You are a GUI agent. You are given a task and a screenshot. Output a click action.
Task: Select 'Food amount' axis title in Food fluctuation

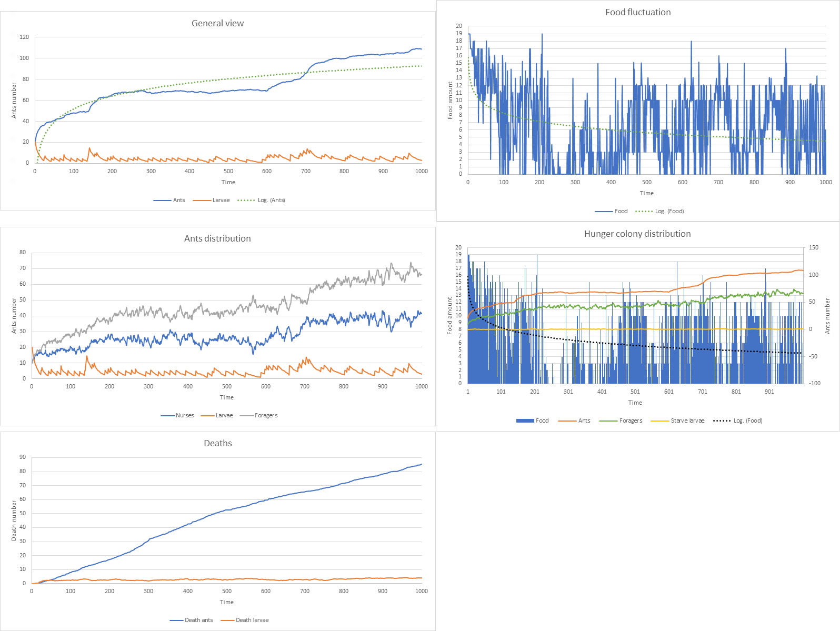pyautogui.click(x=450, y=100)
